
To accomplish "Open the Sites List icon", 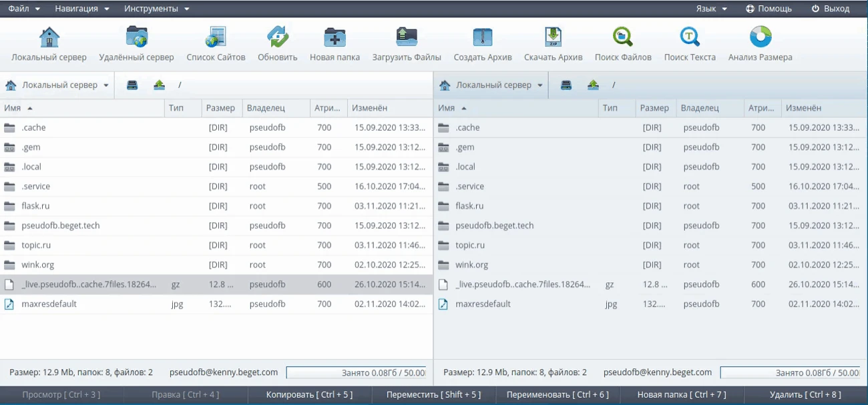I will click(x=216, y=37).
